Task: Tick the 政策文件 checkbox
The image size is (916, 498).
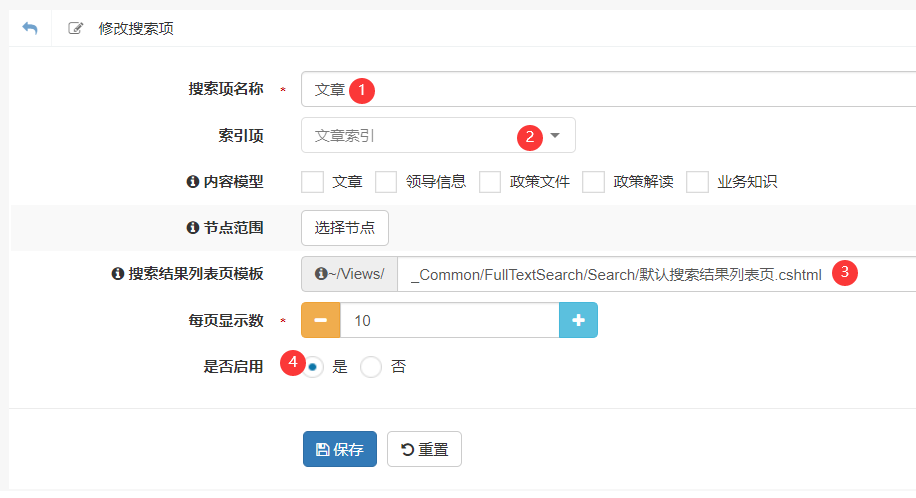Action: tap(490, 182)
